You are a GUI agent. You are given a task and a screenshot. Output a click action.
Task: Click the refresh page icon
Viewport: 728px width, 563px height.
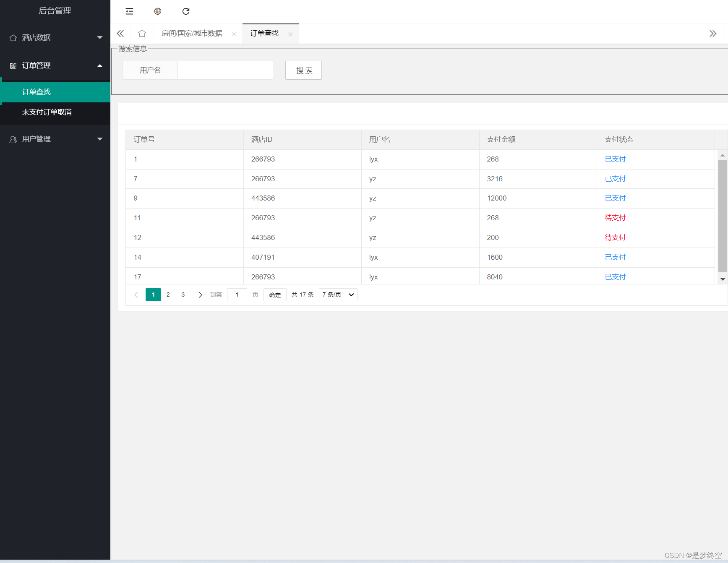[x=186, y=11]
